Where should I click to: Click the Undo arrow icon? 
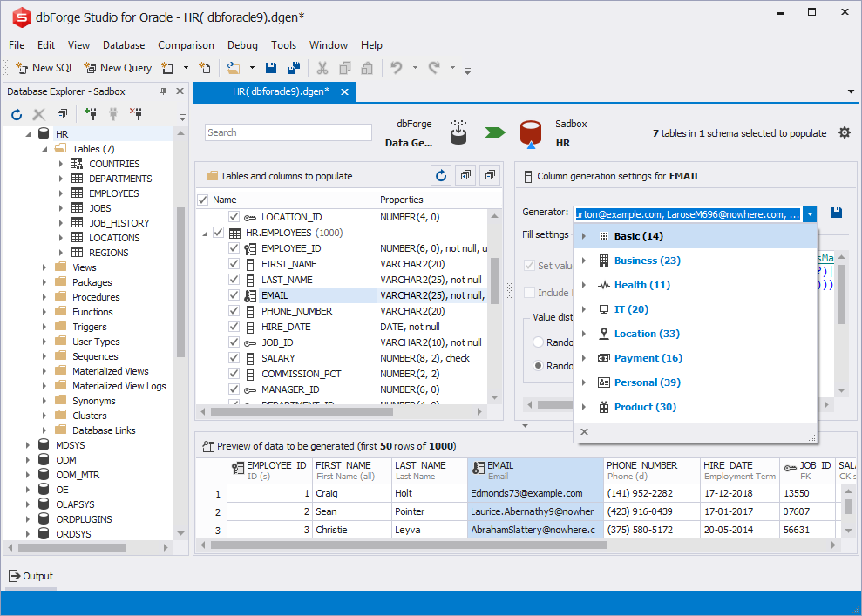click(x=397, y=68)
